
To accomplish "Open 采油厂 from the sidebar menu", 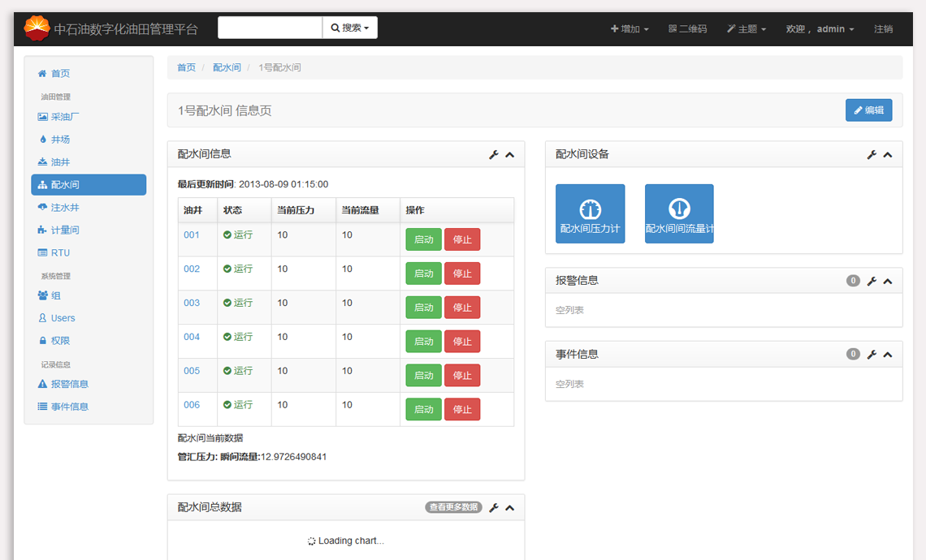I will pos(64,117).
